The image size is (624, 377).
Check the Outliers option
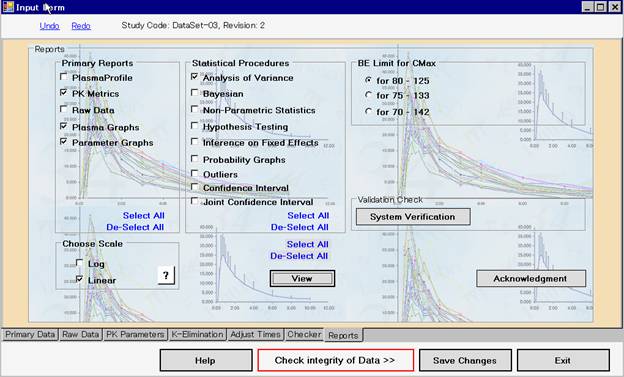(x=195, y=174)
